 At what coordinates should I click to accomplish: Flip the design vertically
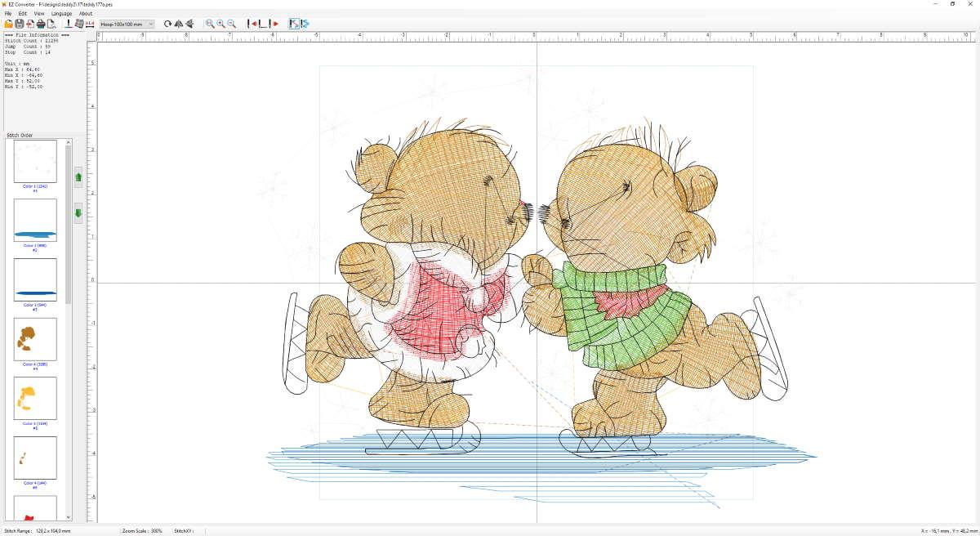click(x=189, y=24)
